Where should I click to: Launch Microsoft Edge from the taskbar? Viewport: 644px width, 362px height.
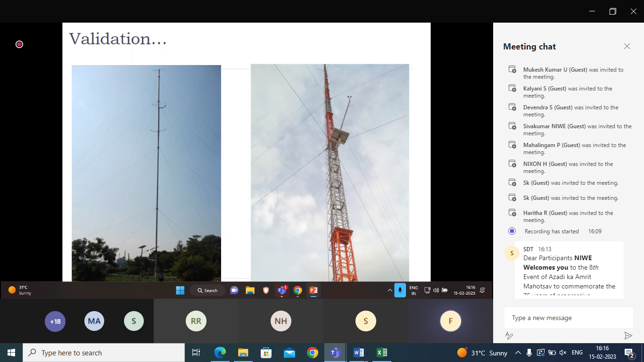220,353
